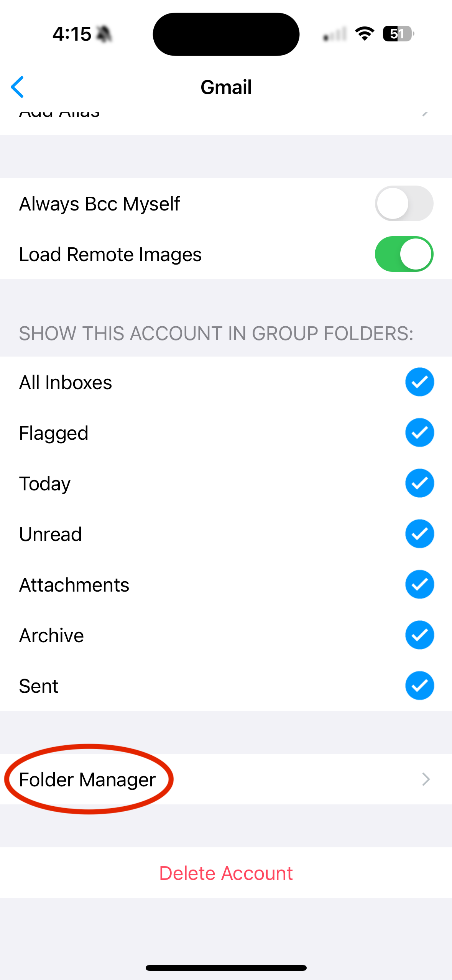
Task: Tap the Wi-Fi icon in the status bar
Action: tap(363, 34)
